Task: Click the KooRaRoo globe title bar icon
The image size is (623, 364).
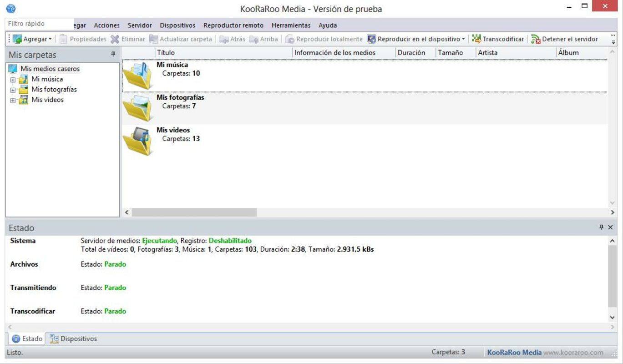Action: tap(11, 9)
